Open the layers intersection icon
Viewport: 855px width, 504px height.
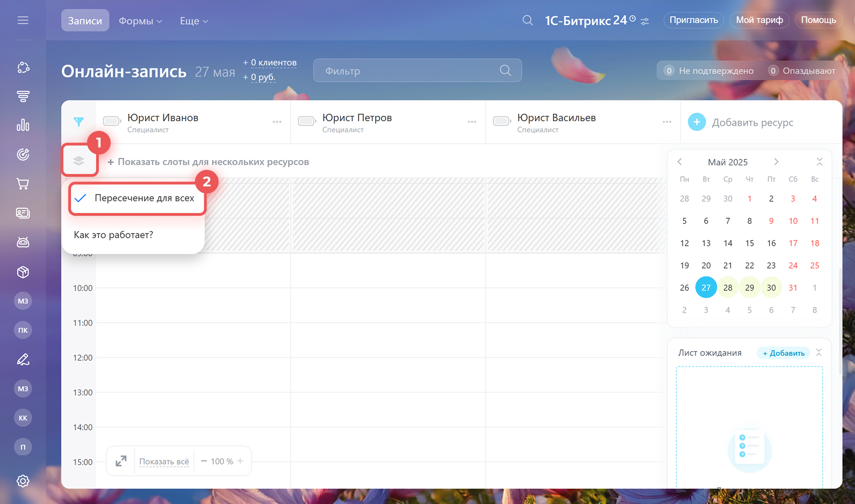(79, 161)
